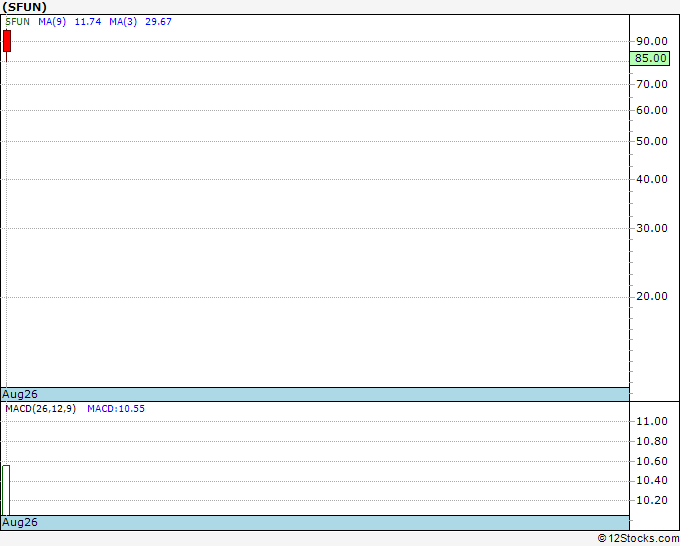
Task: Click the 20.00 price axis label
Action: (x=652, y=296)
